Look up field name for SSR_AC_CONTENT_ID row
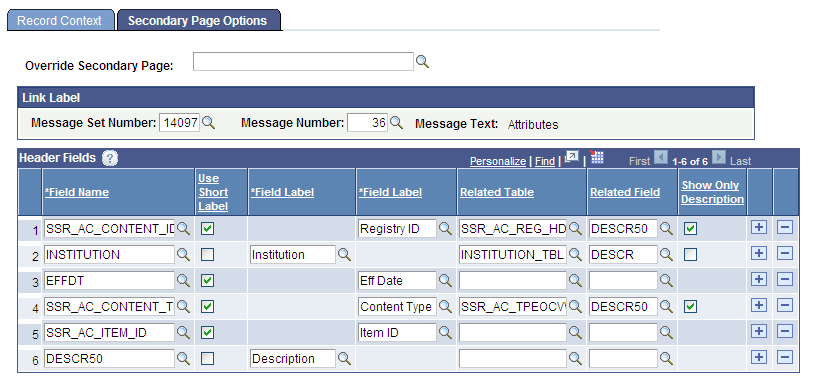 [183, 228]
